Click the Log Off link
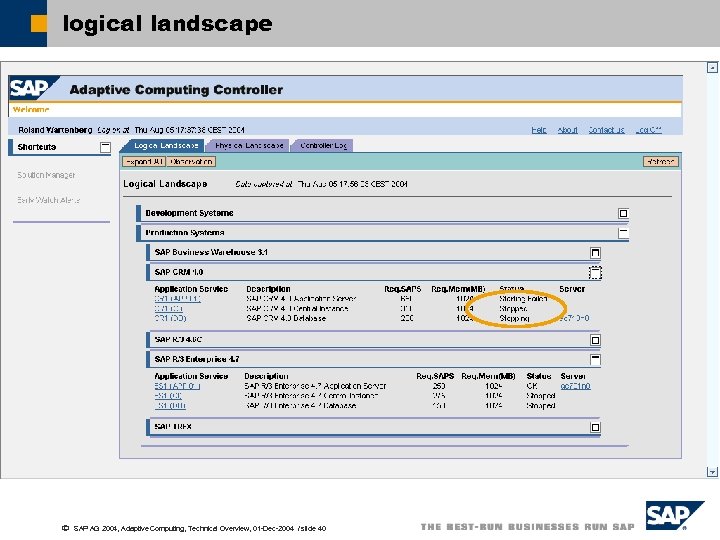 point(648,130)
